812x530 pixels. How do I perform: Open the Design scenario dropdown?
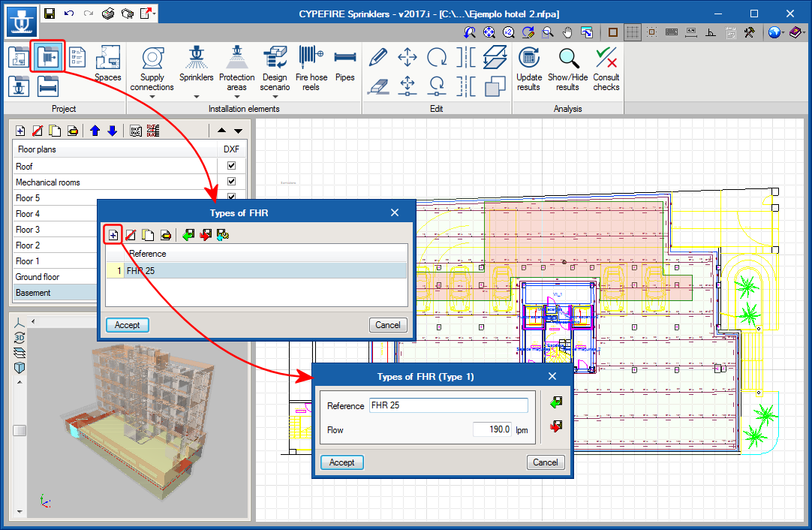[x=275, y=97]
